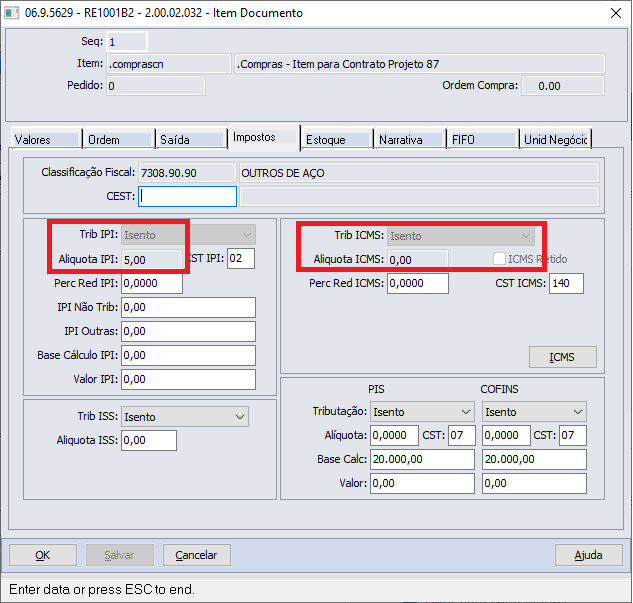
Task: Click the CST ICMS field
Action: click(x=566, y=283)
